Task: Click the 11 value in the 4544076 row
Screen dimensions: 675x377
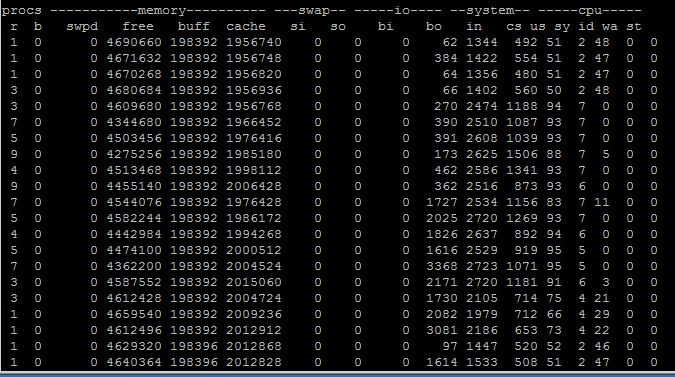Action: 601,202
